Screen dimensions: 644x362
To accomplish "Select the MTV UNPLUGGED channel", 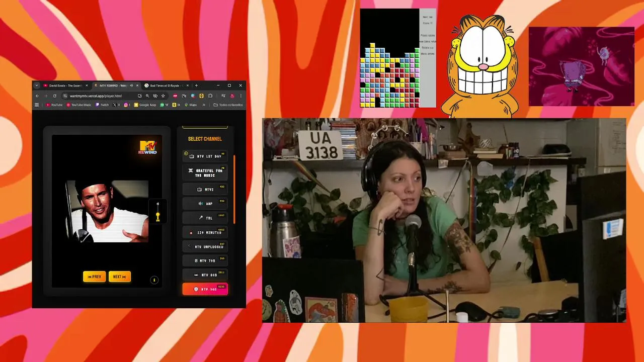I will pyautogui.click(x=205, y=246).
